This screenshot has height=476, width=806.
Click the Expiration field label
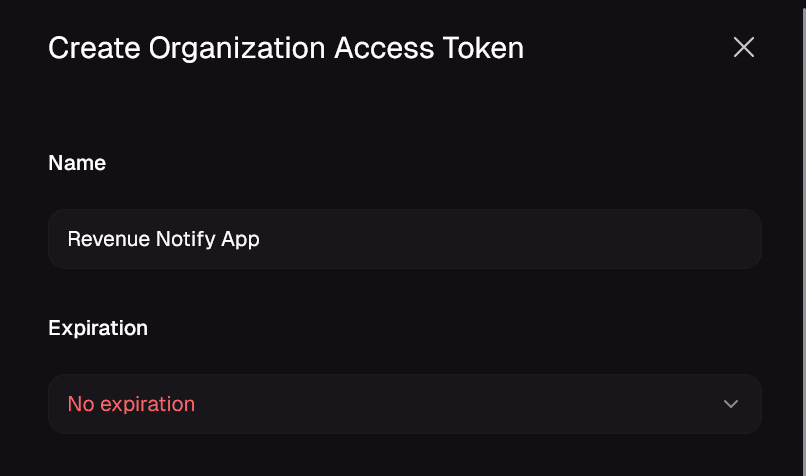(x=98, y=328)
